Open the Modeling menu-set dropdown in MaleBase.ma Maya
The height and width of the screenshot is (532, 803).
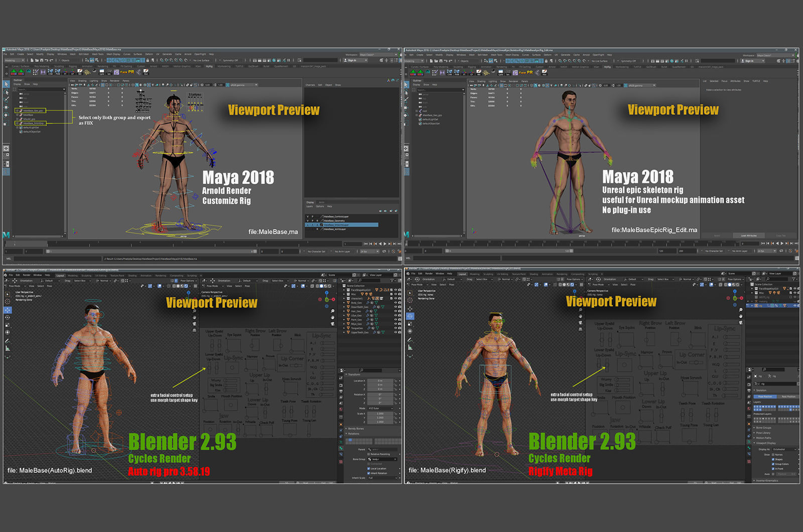click(15, 60)
